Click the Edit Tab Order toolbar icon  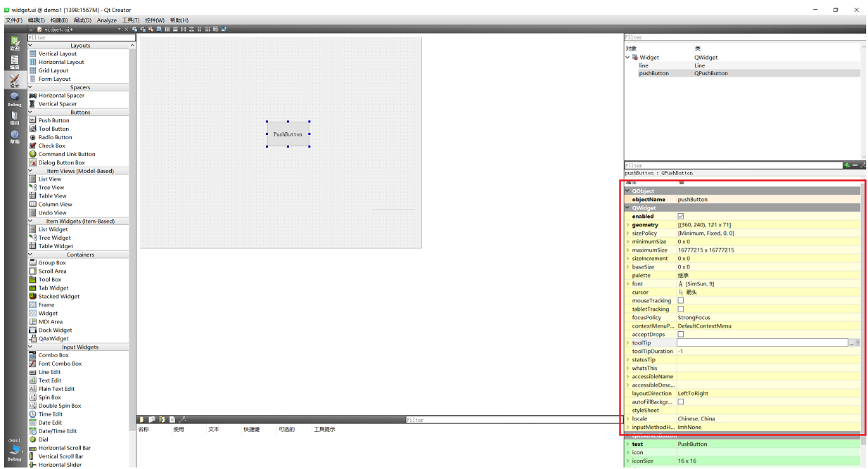point(159,29)
